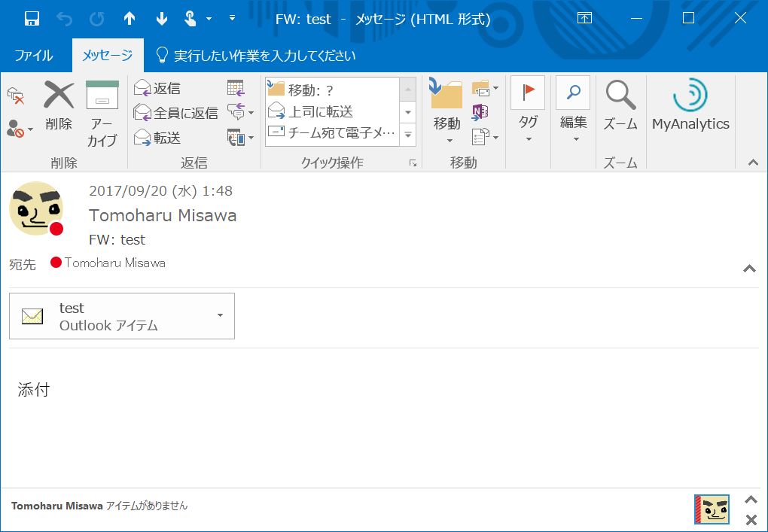Image resolution: width=768 pixels, height=532 pixels.
Task: Click the date 2017/09/20 text
Action: point(160,191)
